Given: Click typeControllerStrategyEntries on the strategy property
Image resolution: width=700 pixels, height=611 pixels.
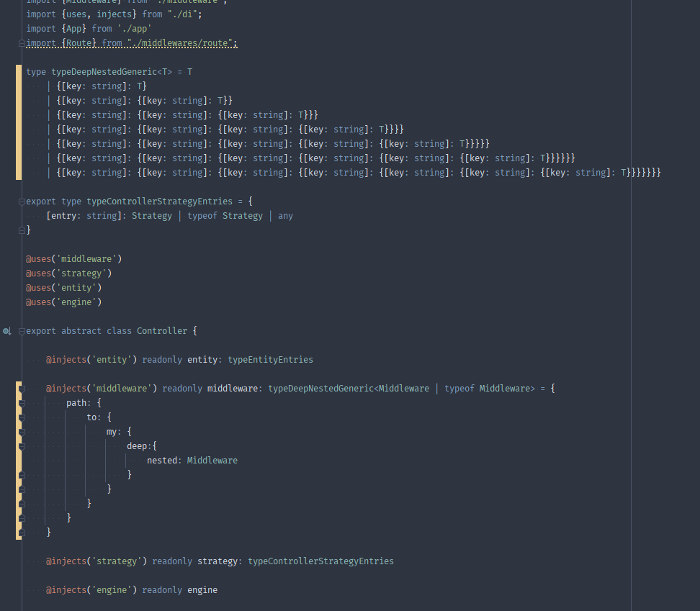Looking at the screenshot, I should [x=320, y=561].
